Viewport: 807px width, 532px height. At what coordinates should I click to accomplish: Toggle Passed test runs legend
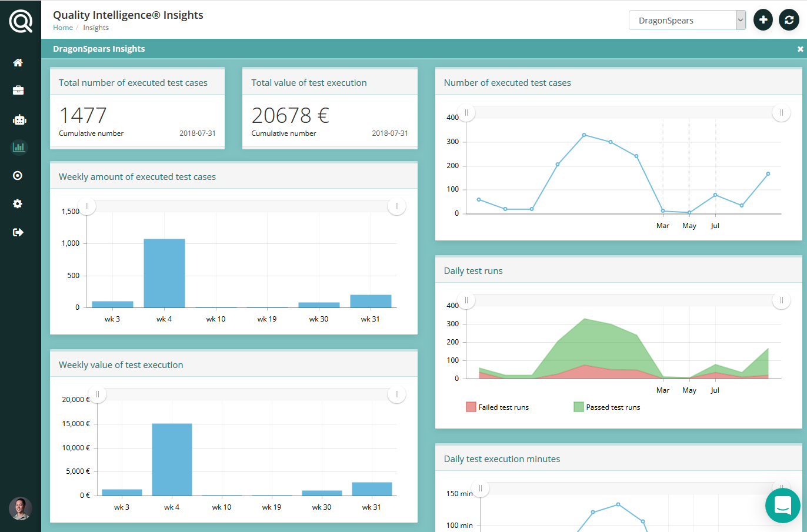tap(606, 407)
